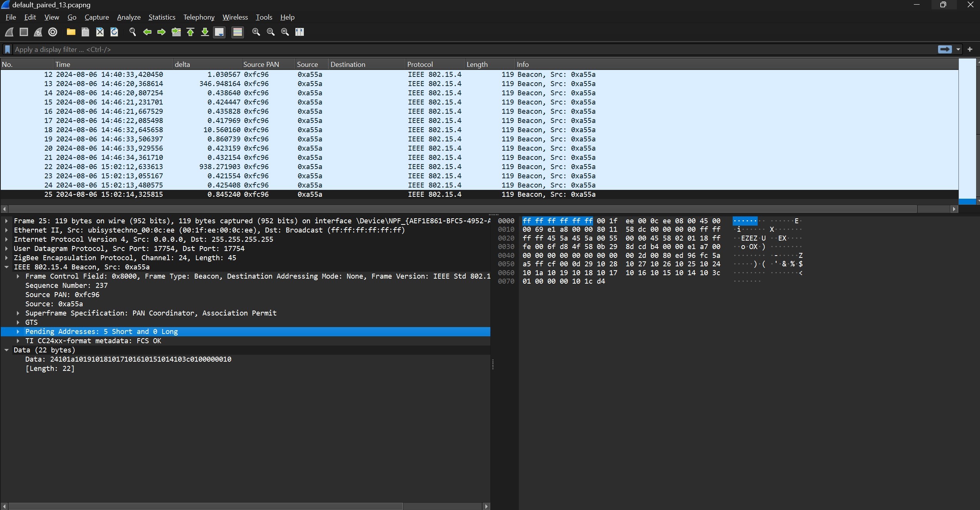Open the display filter history dropdown
The image size is (980, 510).
coord(958,49)
